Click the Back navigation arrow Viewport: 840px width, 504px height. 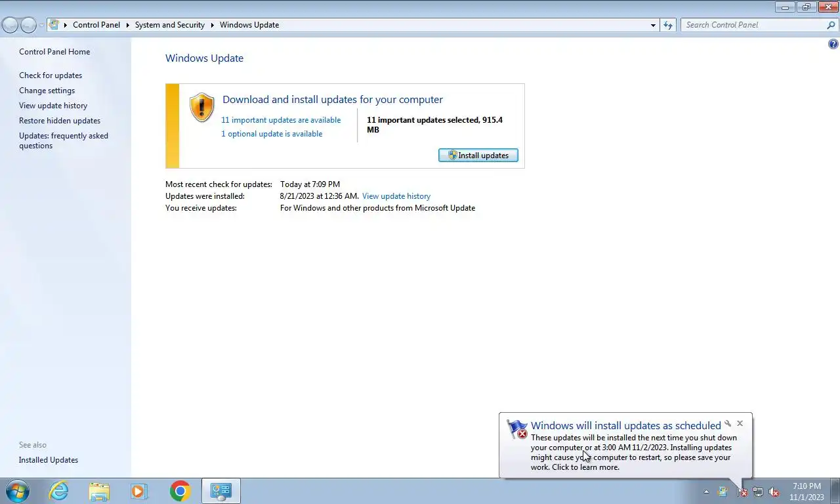tap(10, 25)
